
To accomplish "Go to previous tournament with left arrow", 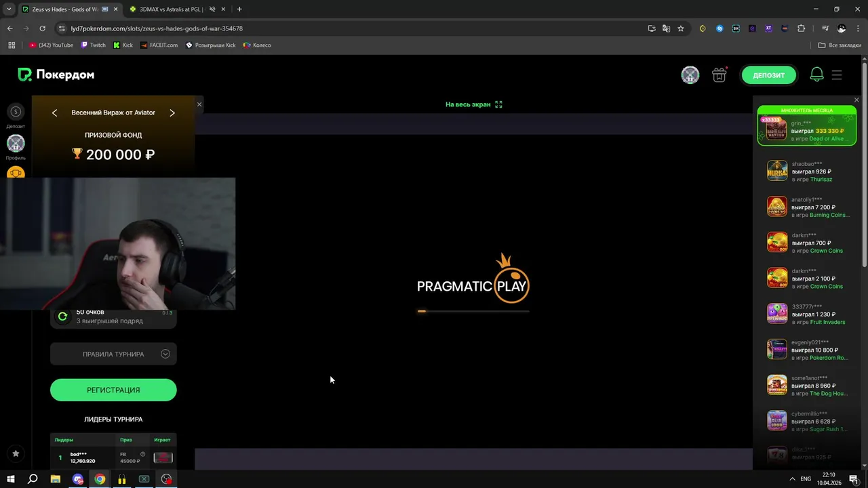I will pyautogui.click(x=54, y=113).
